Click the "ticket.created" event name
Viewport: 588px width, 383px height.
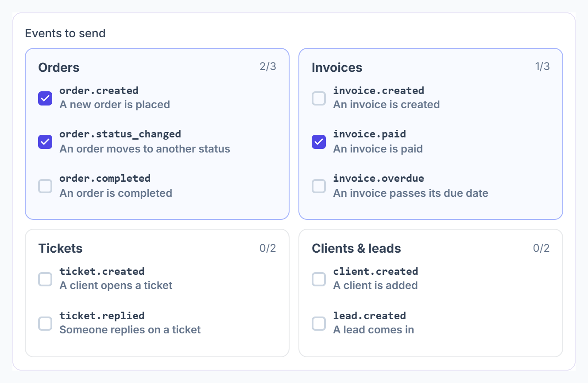click(102, 271)
